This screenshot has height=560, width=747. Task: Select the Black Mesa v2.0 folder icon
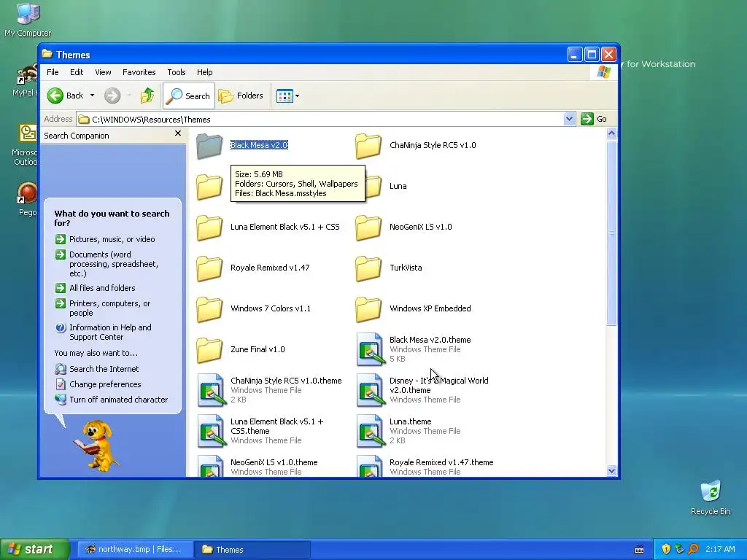coord(209,146)
